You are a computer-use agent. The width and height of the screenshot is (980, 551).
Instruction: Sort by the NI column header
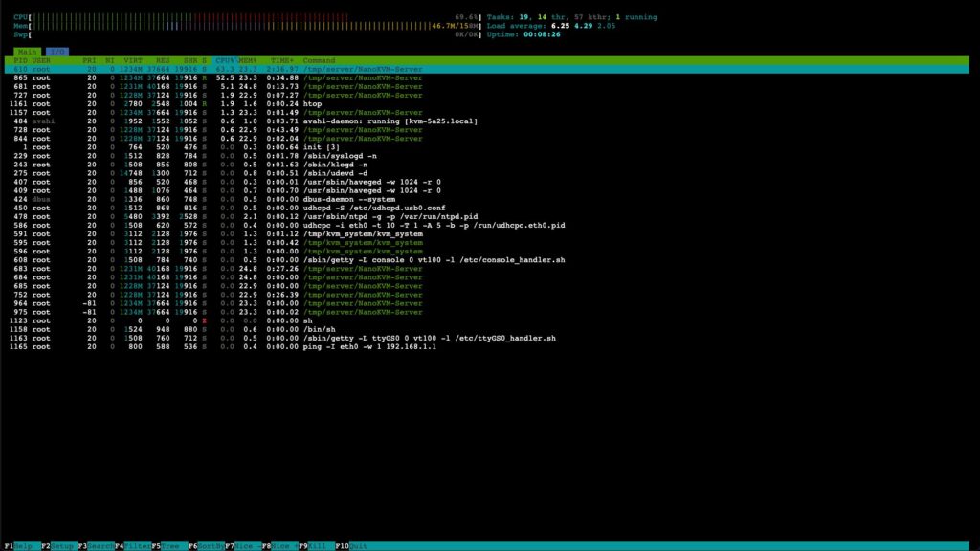coord(110,60)
